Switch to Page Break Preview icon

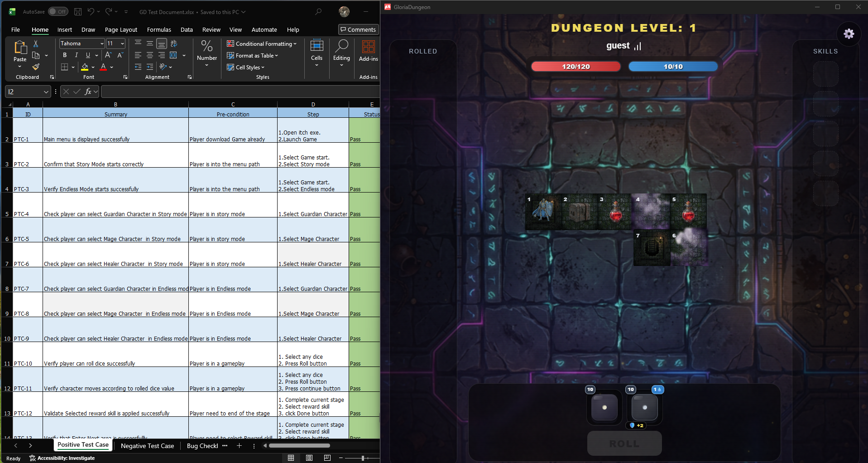tap(327, 458)
